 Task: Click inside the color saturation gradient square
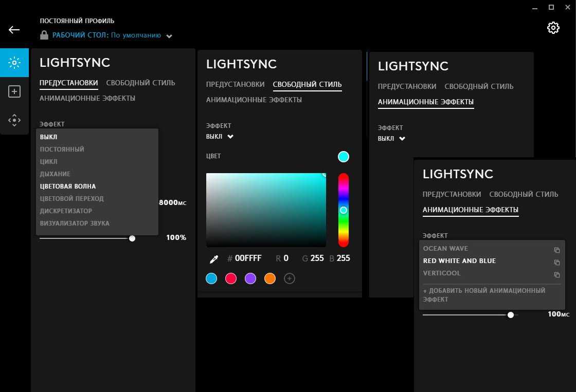coord(266,210)
